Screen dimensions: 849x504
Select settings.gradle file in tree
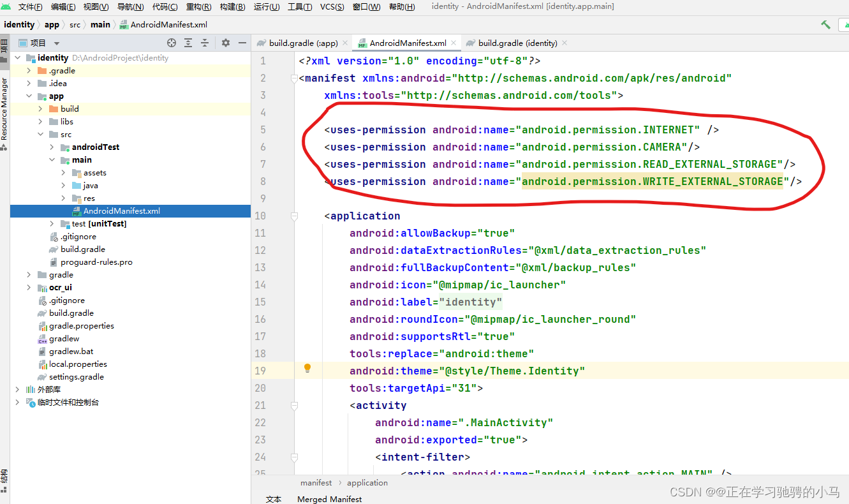76,377
